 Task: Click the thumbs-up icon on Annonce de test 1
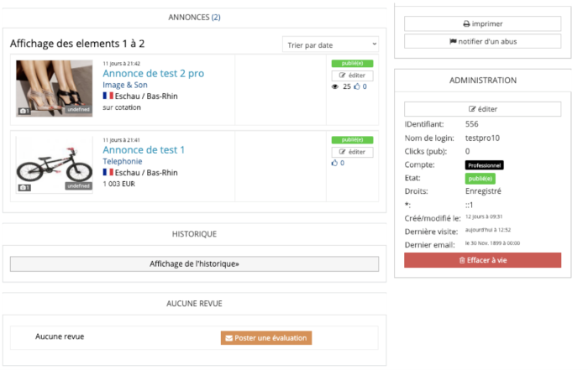point(335,163)
